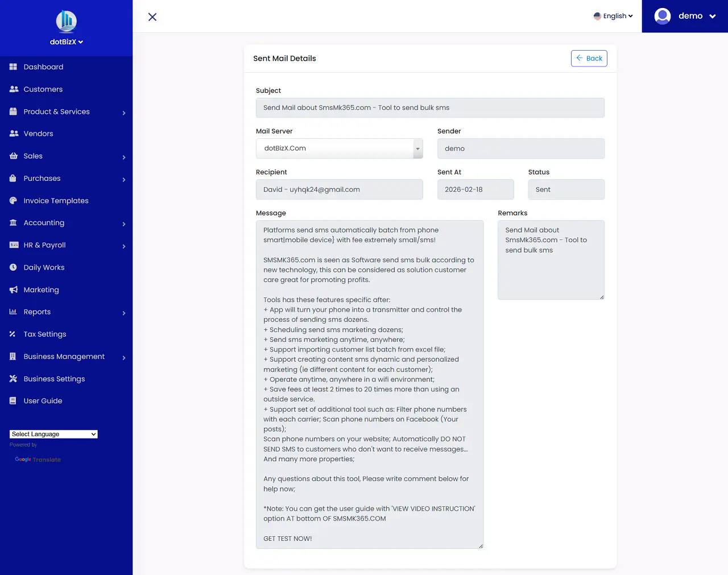The width and height of the screenshot is (728, 575).
Task: Open the Select Language dropdown
Action: [53, 434]
